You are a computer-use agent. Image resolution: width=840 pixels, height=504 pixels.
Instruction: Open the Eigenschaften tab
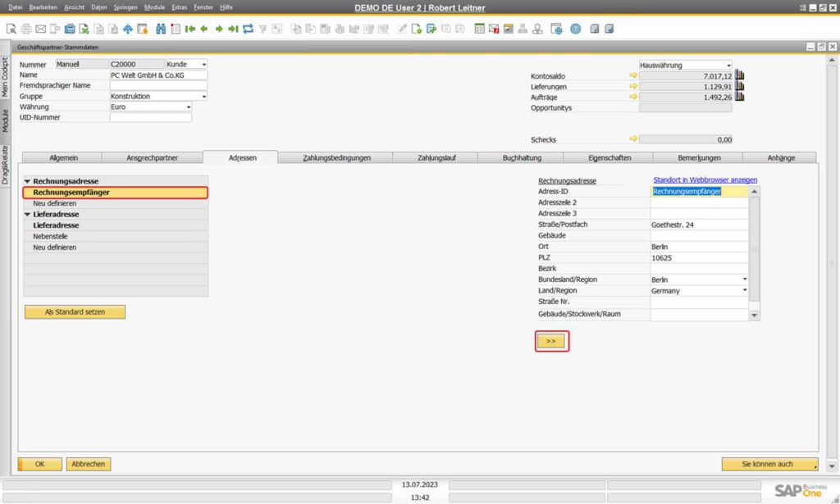click(609, 158)
